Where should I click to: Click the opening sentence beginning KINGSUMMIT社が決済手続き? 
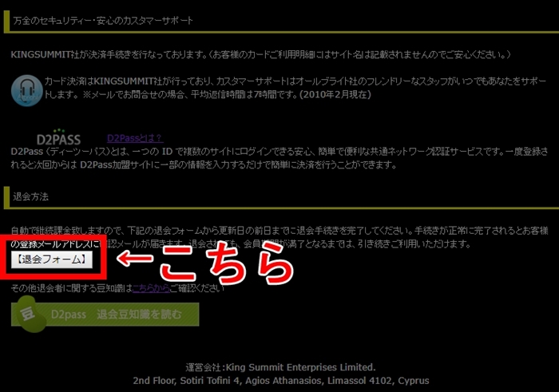pos(261,54)
